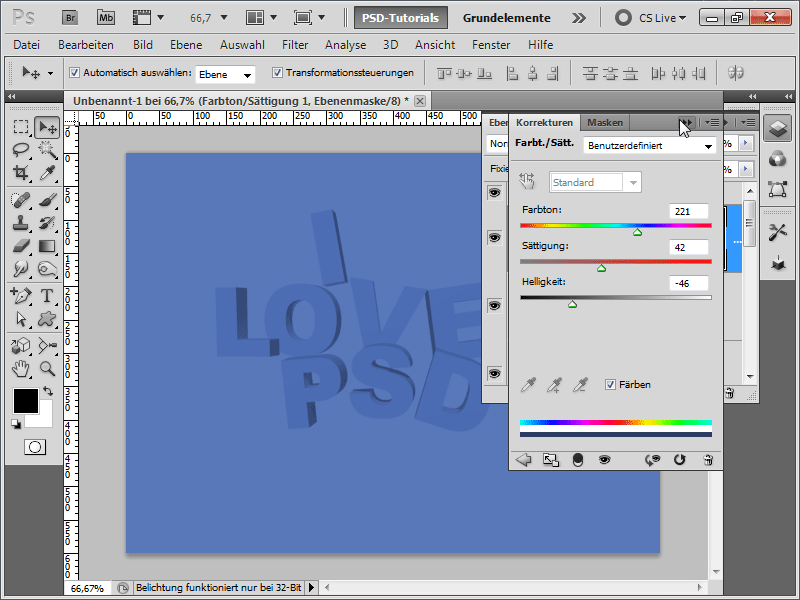Select the Pen tool
The height and width of the screenshot is (600, 800).
(x=21, y=295)
